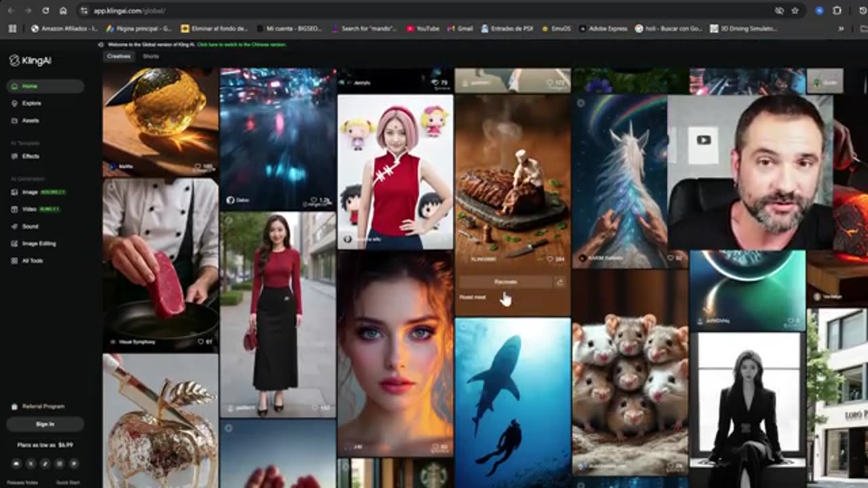Screen dimensions: 868x488
Task: Open the Amazon Afiliados bookmark
Action: point(64,28)
